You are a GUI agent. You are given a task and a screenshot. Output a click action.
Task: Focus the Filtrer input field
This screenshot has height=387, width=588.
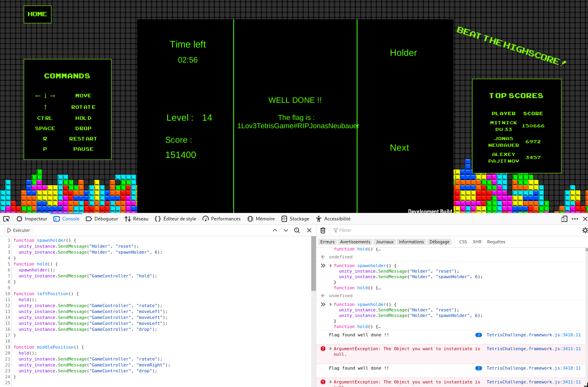click(x=455, y=230)
